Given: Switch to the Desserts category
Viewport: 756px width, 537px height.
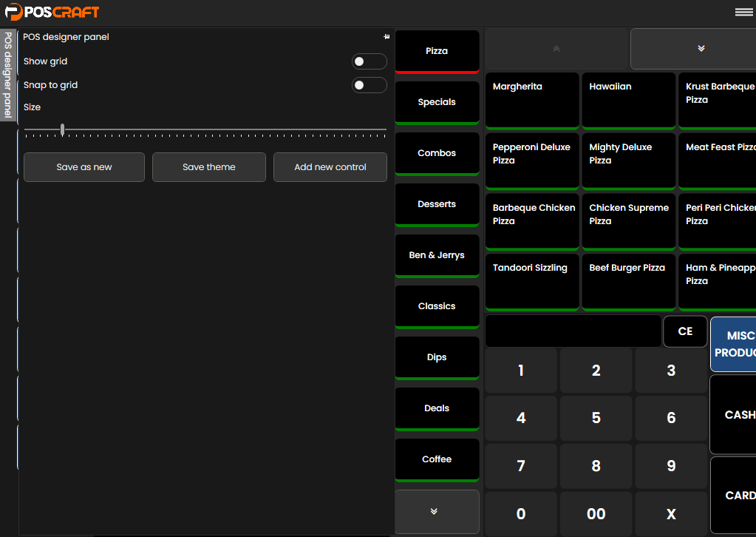Looking at the screenshot, I should (x=437, y=204).
